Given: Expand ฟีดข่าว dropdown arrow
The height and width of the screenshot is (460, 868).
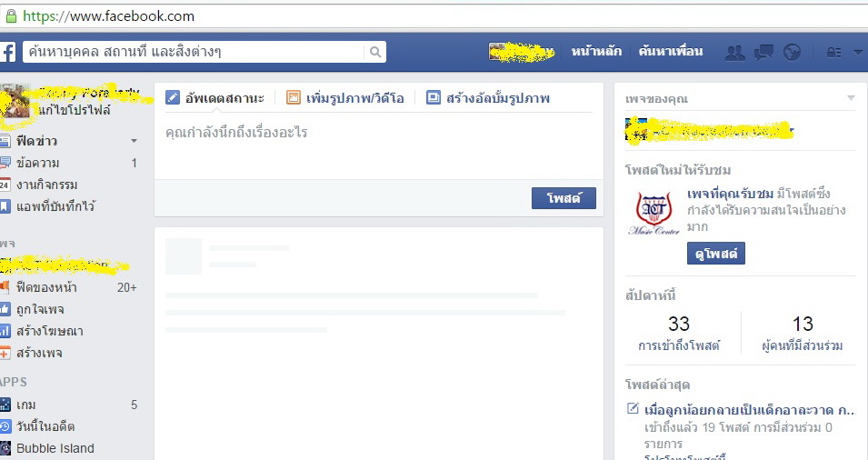Looking at the screenshot, I should (x=134, y=141).
